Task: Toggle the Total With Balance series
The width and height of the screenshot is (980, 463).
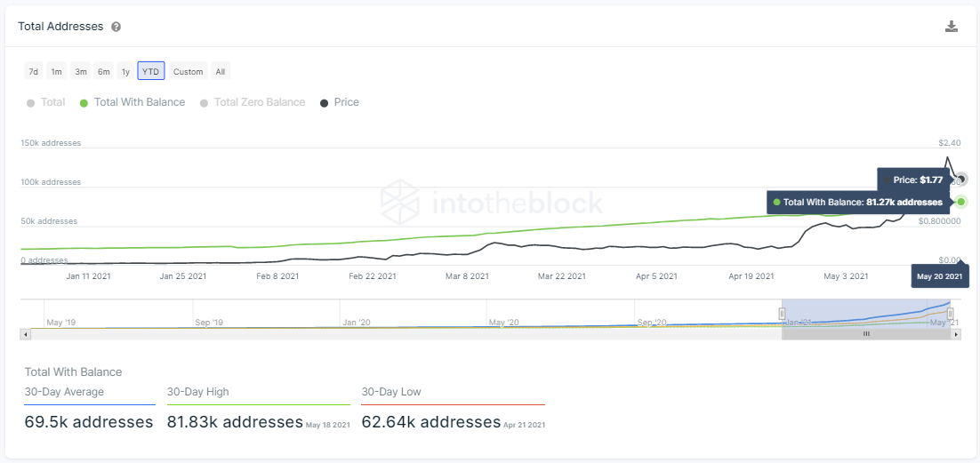Action: point(133,102)
